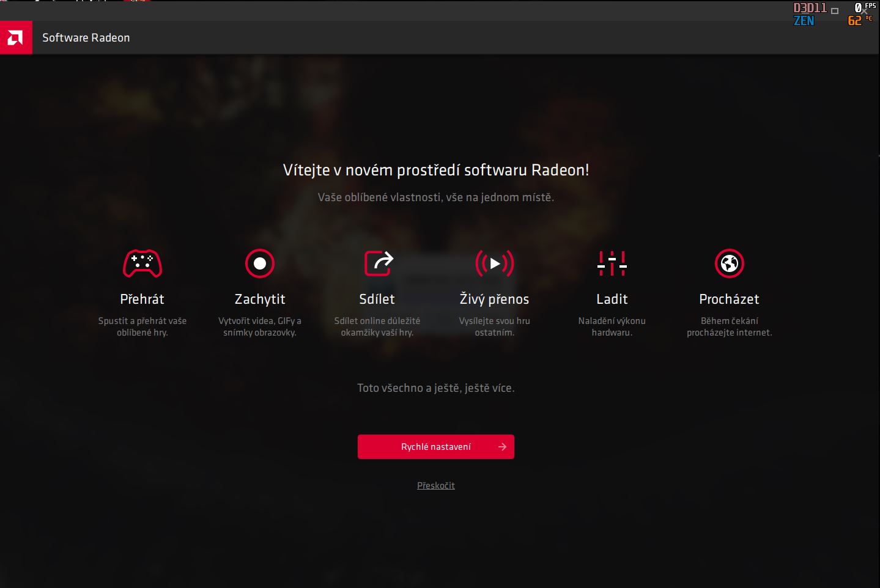Image resolution: width=880 pixels, height=588 pixels.
Task: Click the Software Radeon title text
Action: 86,38
